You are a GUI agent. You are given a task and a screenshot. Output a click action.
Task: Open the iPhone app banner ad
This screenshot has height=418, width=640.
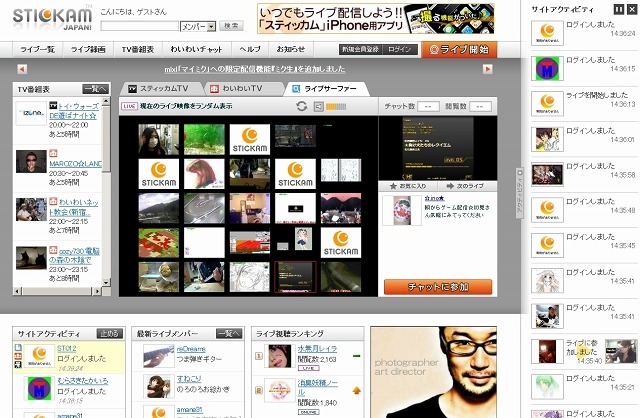pyautogui.click(x=376, y=19)
